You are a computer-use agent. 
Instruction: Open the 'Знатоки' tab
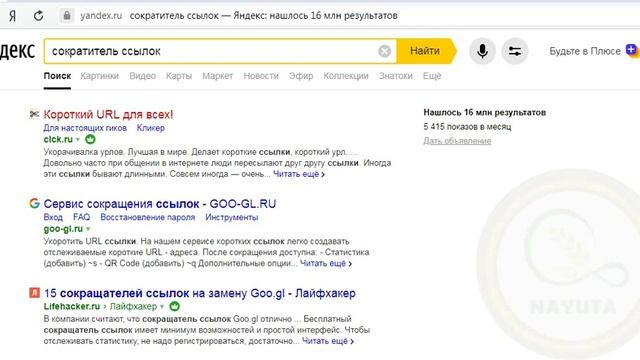[396, 76]
